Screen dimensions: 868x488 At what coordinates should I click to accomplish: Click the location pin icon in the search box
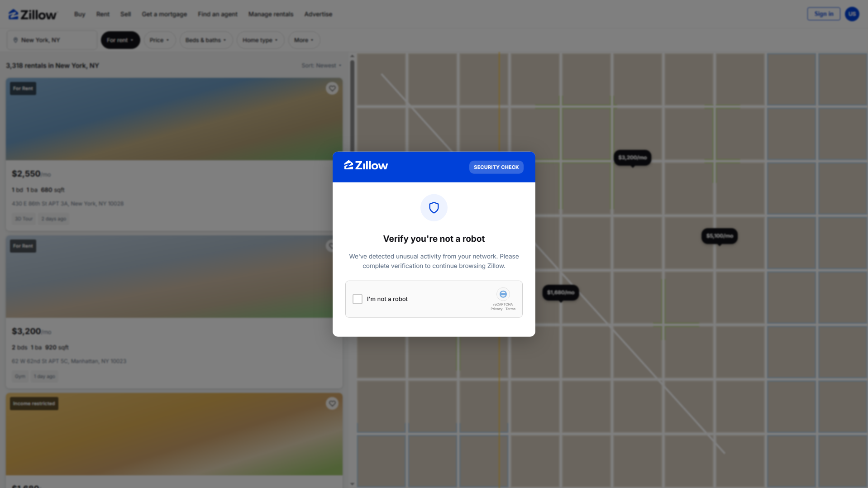click(15, 40)
